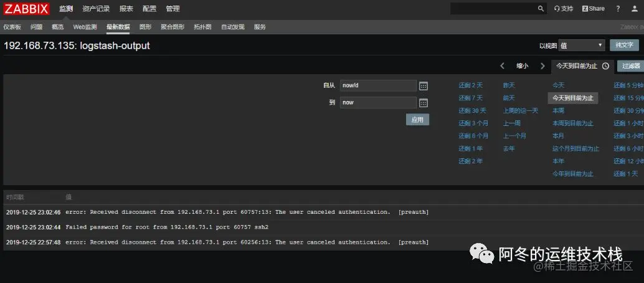The image size is (644, 283).
Task: Click the 纯文字 button
Action: 624,46
